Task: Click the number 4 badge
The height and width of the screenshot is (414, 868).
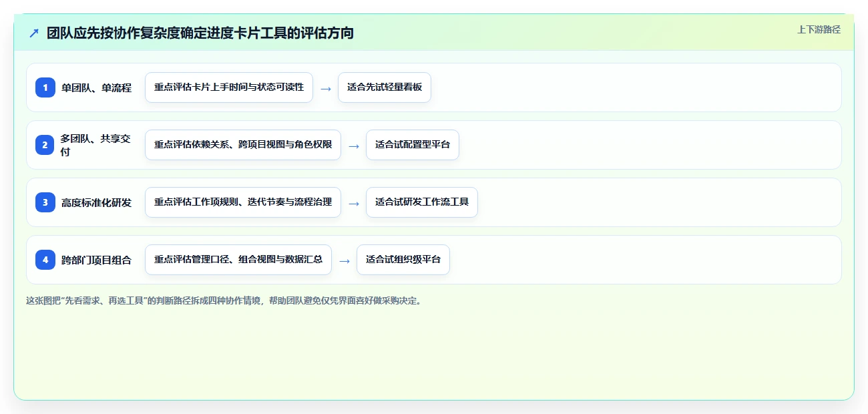Action: pyautogui.click(x=45, y=260)
